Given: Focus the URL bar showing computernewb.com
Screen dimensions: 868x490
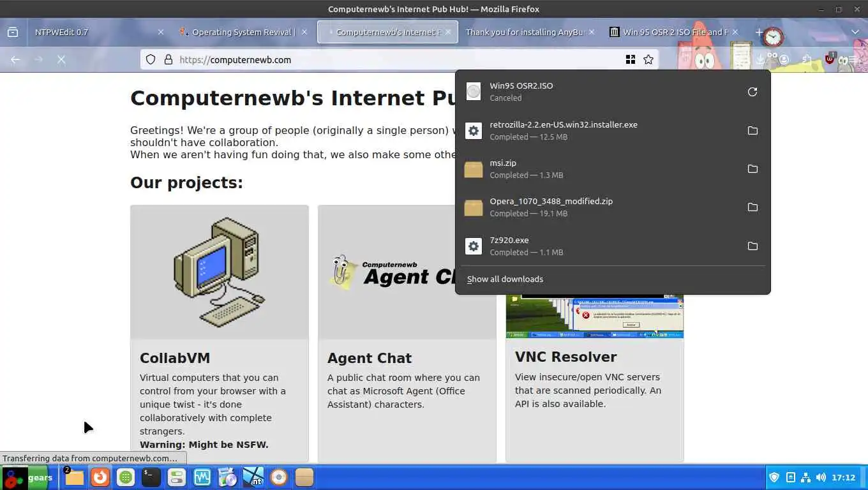Looking at the screenshot, I should [399, 59].
